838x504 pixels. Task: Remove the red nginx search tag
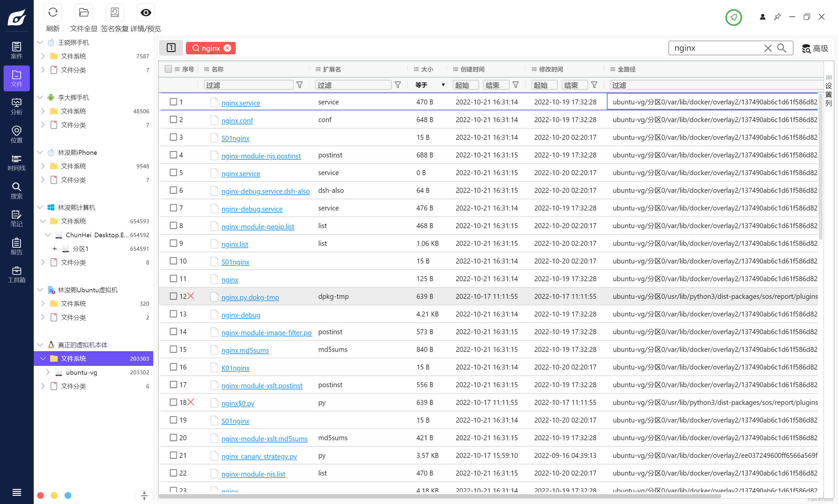coord(228,48)
